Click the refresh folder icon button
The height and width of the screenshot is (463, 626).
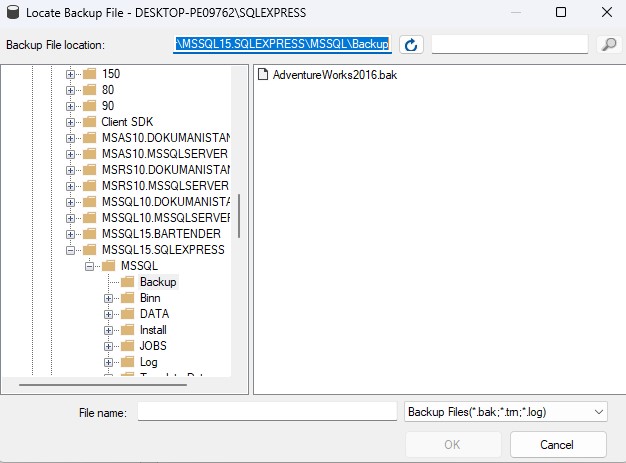[x=411, y=45]
